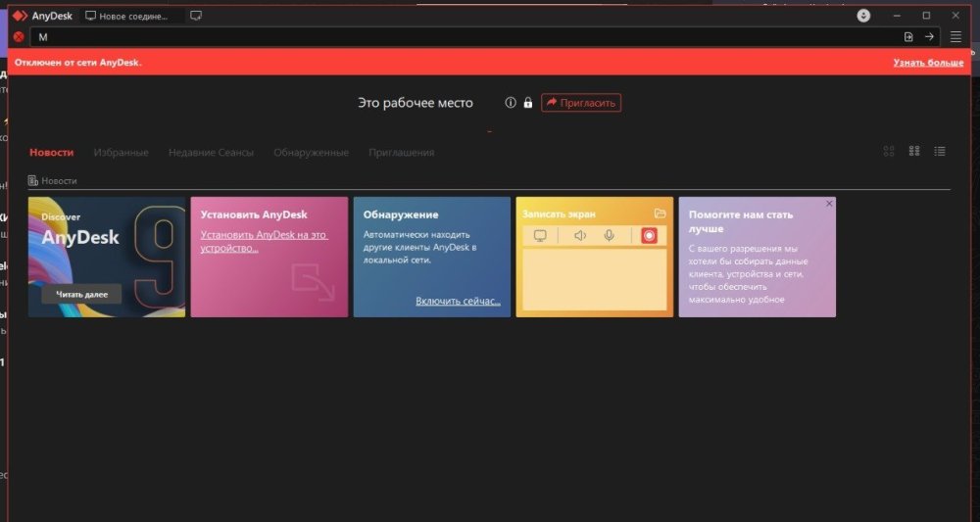Open the Приглашения tab

coord(401,153)
